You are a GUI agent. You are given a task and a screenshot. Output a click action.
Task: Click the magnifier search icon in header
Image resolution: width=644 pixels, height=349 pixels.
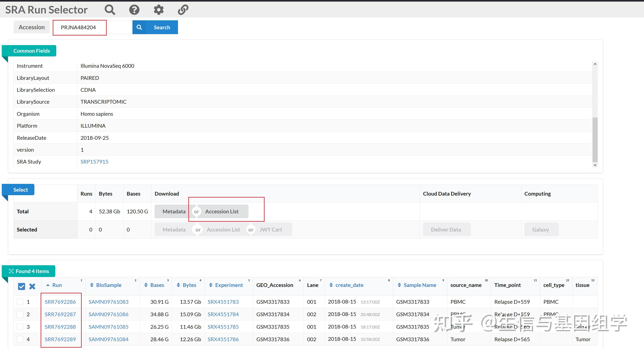point(110,10)
